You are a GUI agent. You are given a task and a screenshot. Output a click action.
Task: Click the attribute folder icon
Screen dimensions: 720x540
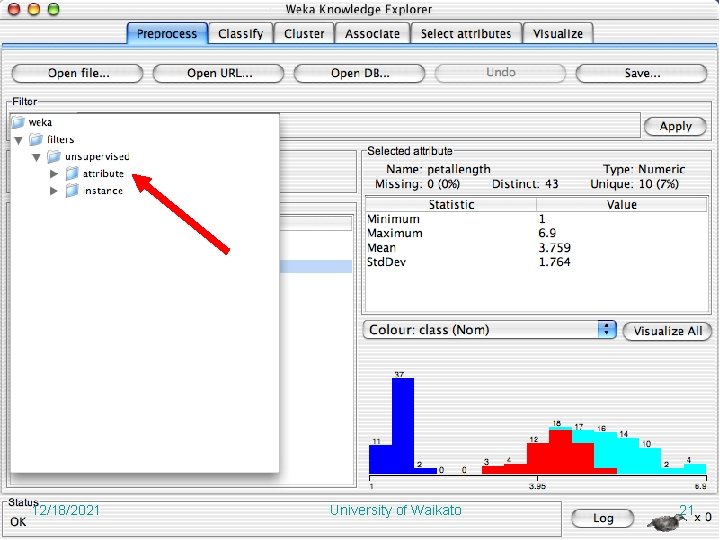point(72,174)
